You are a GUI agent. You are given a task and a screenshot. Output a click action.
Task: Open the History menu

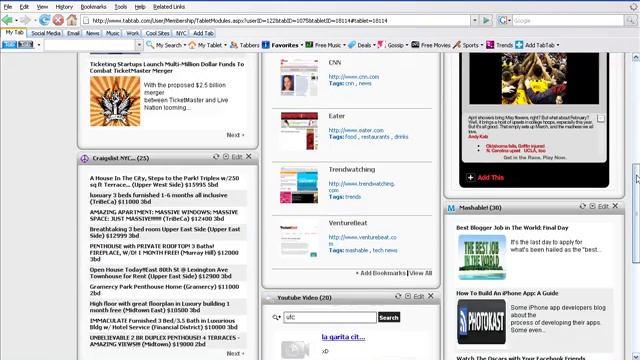[64, 7]
